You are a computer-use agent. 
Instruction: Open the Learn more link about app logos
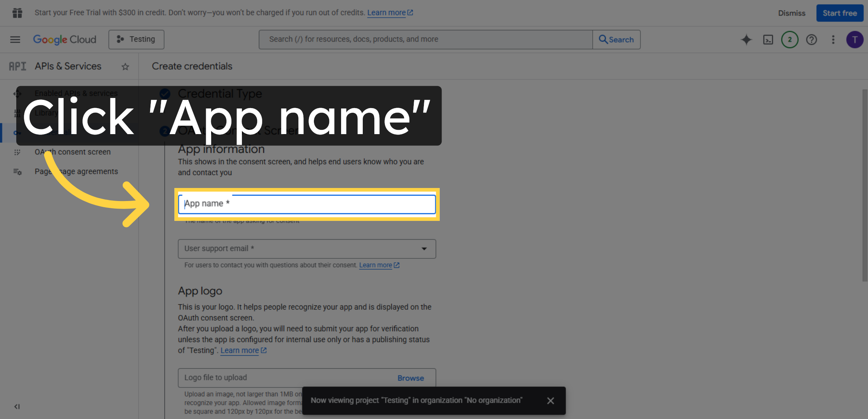(240, 350)
